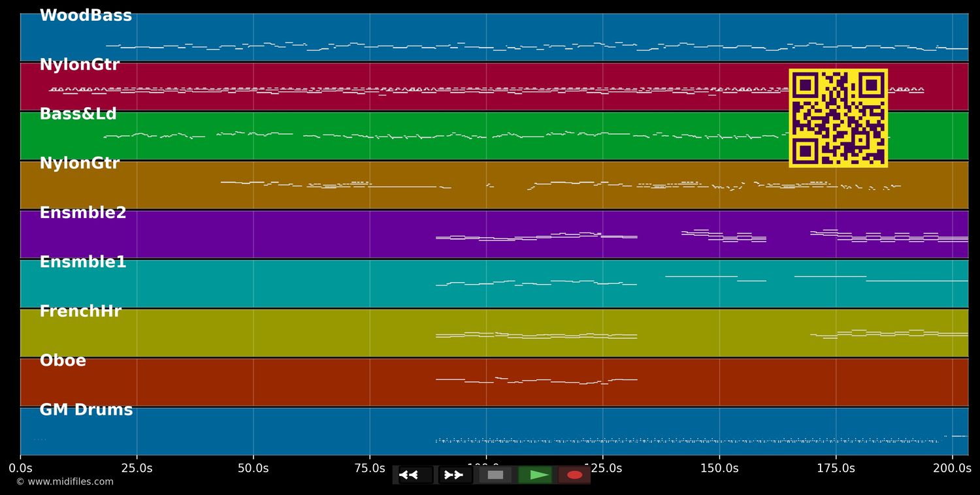Select the Ensmble1 track label
Image resolution: width=980 pixels, height=495 pixels.
tap(83, 263)
